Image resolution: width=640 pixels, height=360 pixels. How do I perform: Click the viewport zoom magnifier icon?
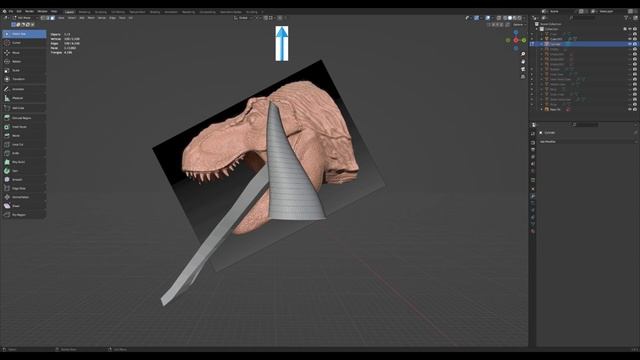tap(523, 54)
